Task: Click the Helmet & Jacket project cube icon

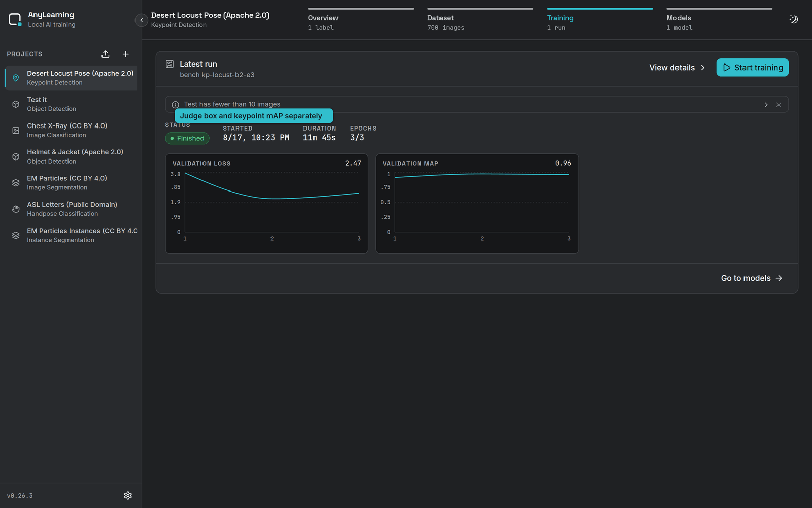Action: click(16, 156)
